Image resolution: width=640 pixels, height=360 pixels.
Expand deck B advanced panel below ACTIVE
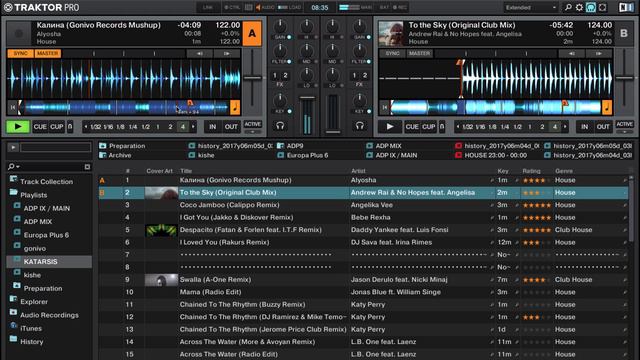(624, 132)
